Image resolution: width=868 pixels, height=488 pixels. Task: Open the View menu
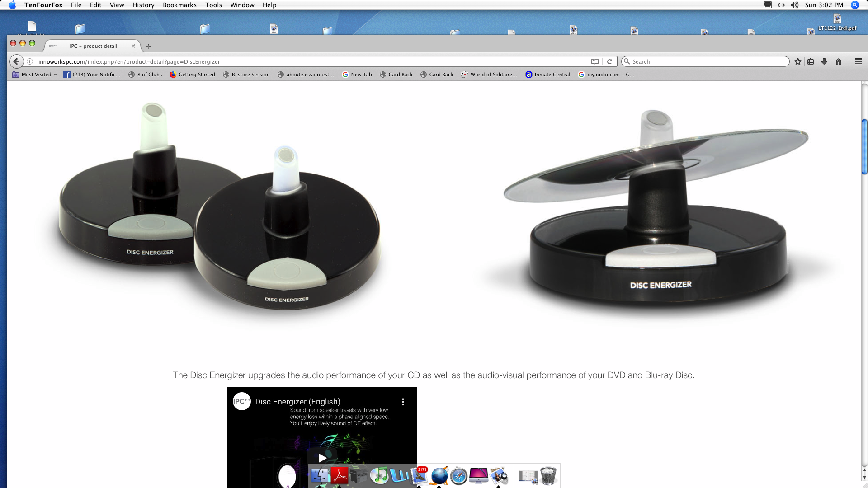pos(117,5)
